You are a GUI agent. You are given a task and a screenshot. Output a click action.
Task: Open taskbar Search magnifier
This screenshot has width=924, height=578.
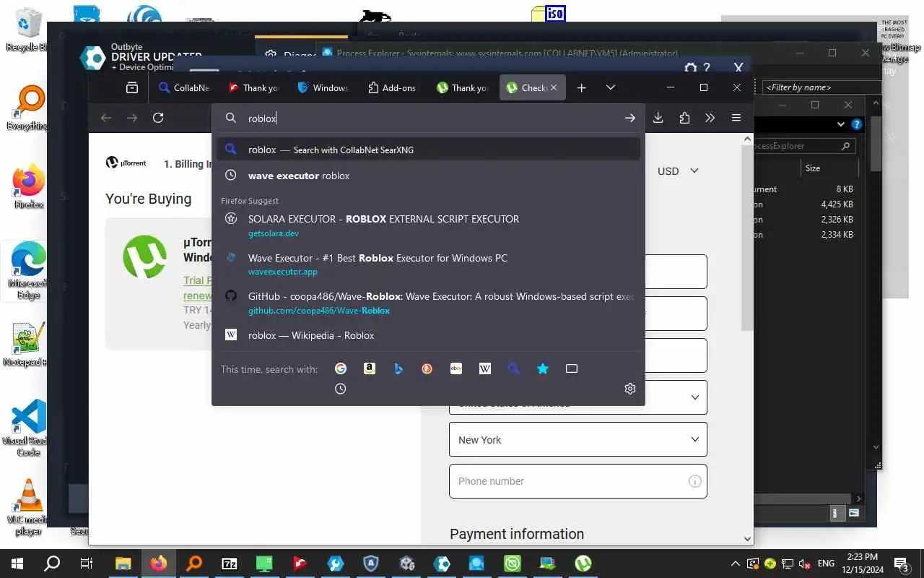(52, 564)
